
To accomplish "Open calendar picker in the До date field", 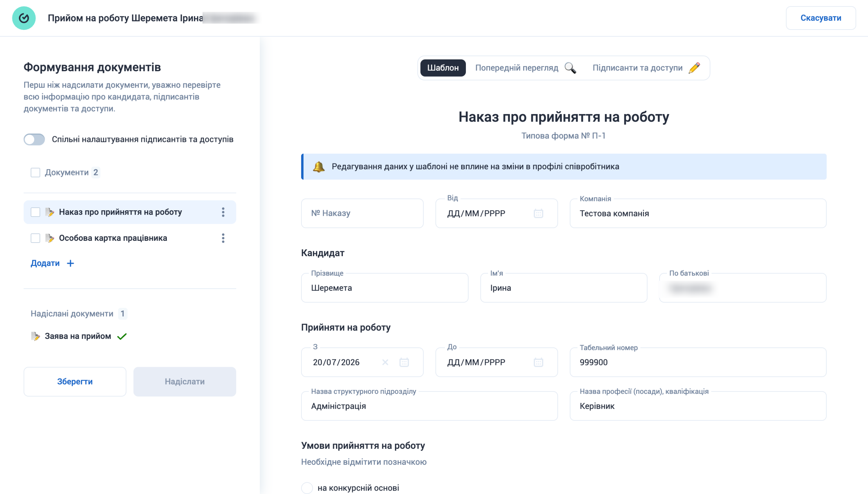I will (538, 362).
